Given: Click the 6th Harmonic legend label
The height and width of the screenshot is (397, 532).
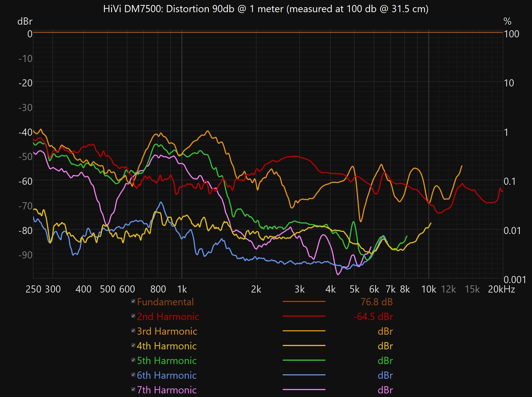Looking at the screenshot, I should [167, 375].
